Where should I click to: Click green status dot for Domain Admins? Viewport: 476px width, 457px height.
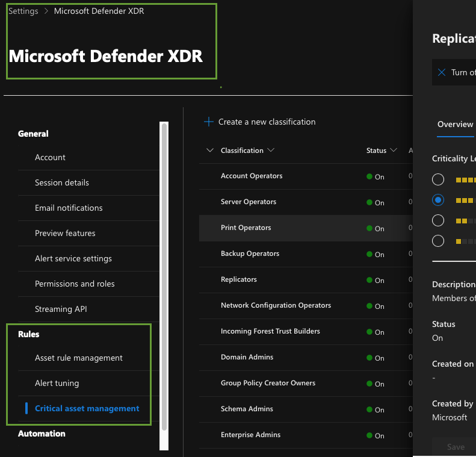[x=369, y=358]
